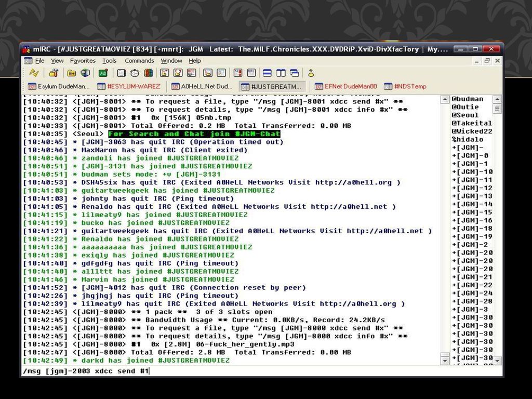Open the Scripts editor /a icon
The width and height of the screenshot is (532, 399).
point(103,73)
